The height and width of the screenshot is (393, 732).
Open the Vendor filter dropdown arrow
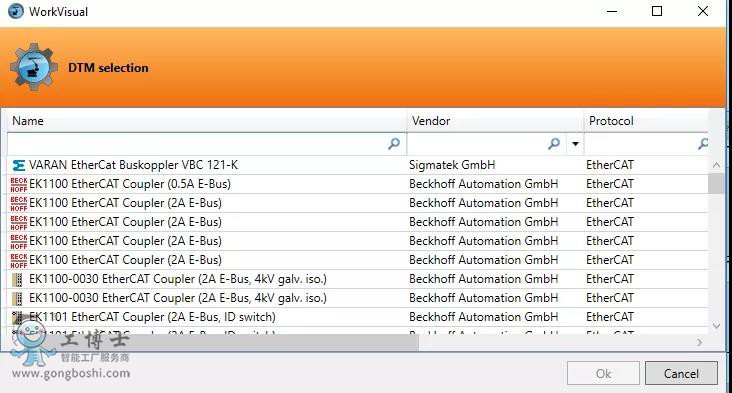pyautogui.click(x=575, y=144)
